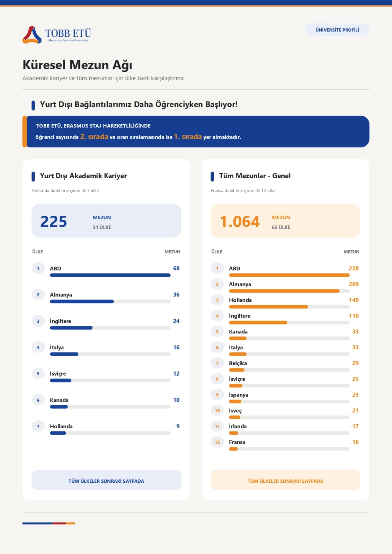Screen dimensions: 392x554
Task: Select Belçika row in Tüm Mezunlar list
Action: tap(285, 366)
